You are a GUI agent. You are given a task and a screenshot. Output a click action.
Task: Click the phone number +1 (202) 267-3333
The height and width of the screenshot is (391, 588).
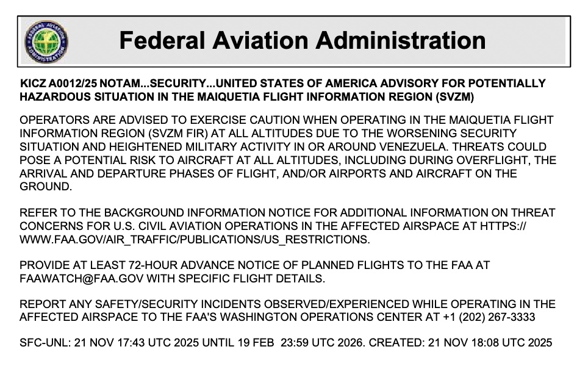click(500, 317)
